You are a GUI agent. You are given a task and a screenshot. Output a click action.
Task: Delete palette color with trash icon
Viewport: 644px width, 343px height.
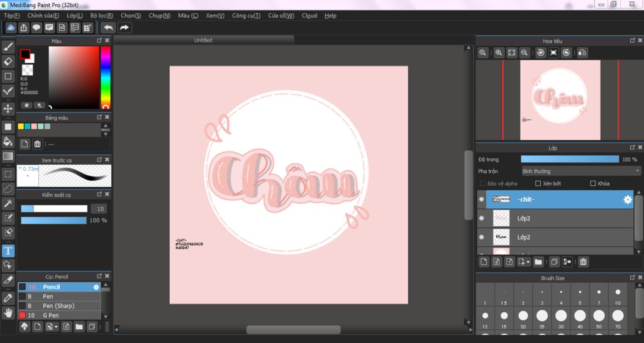point(37,144)
